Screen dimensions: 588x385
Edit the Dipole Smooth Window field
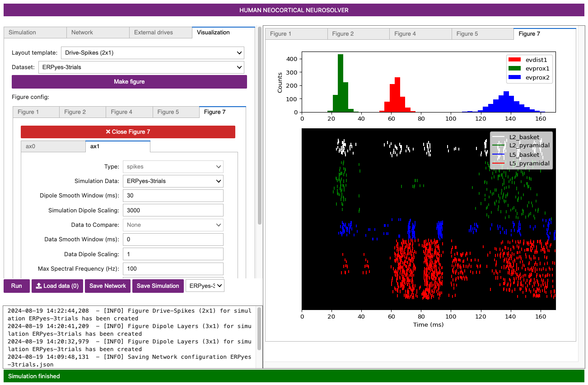tap(173, 196)
